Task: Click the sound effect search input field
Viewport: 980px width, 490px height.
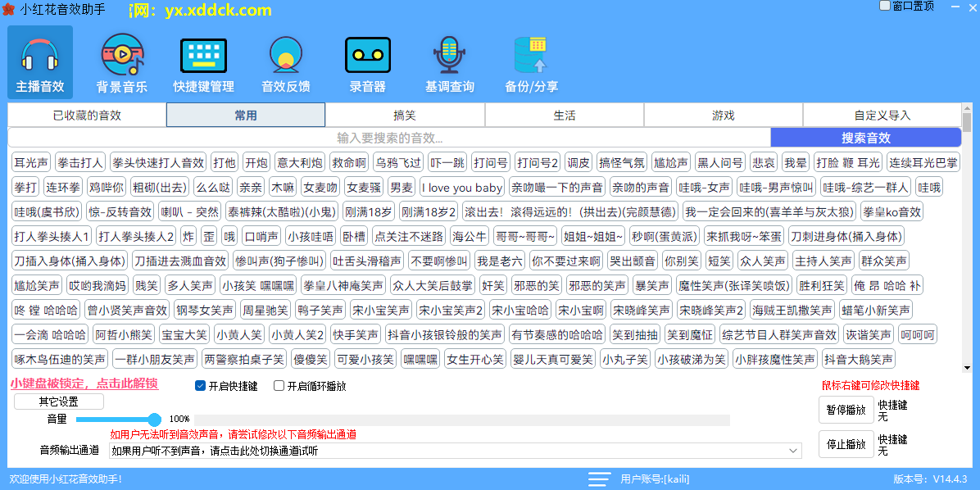Action: (389, 138)
